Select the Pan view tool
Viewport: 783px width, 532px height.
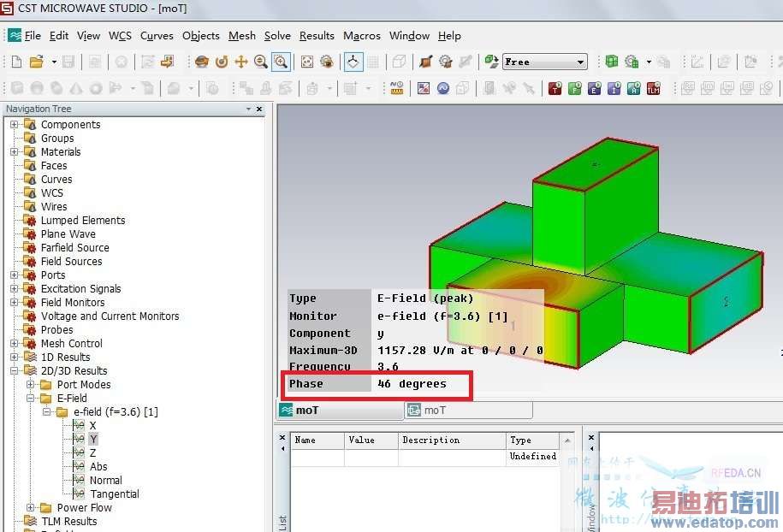coord(241,62)
